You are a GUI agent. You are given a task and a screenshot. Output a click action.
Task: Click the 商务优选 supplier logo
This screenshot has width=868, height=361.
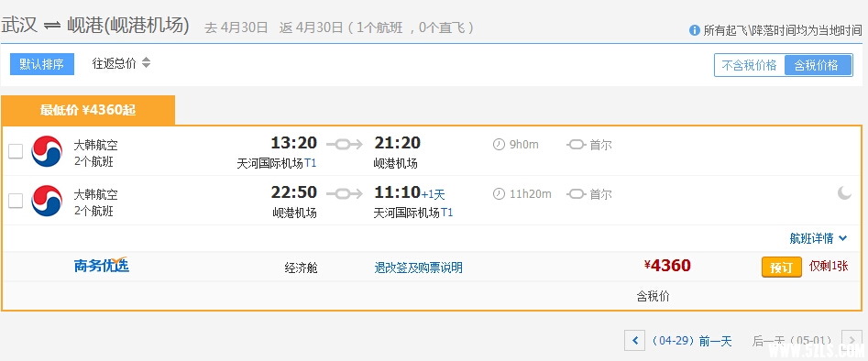click(102, 265)
